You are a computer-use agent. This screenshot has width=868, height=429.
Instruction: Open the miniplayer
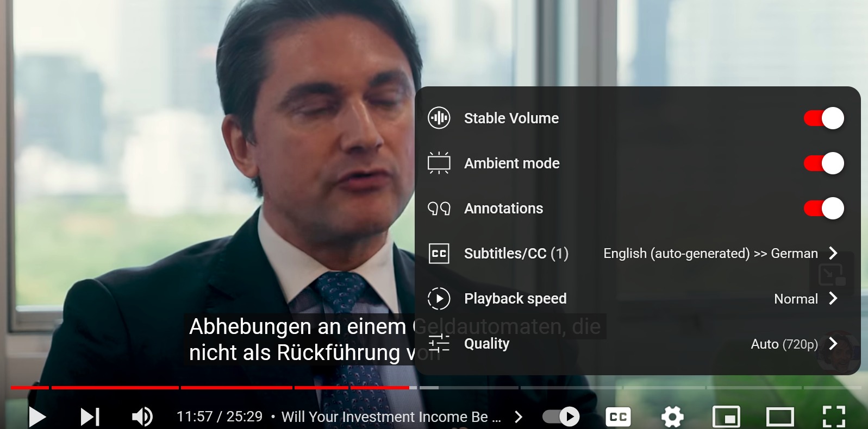[726, 417]
